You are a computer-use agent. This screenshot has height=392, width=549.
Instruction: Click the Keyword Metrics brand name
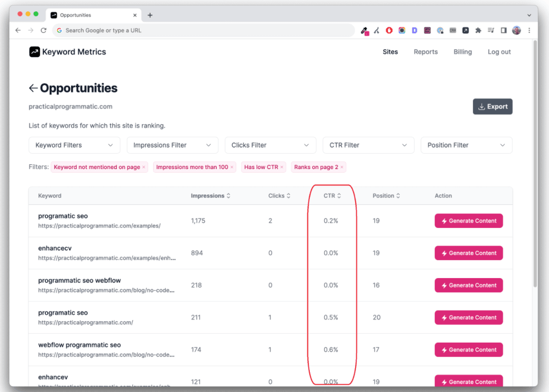coord(74,52)
